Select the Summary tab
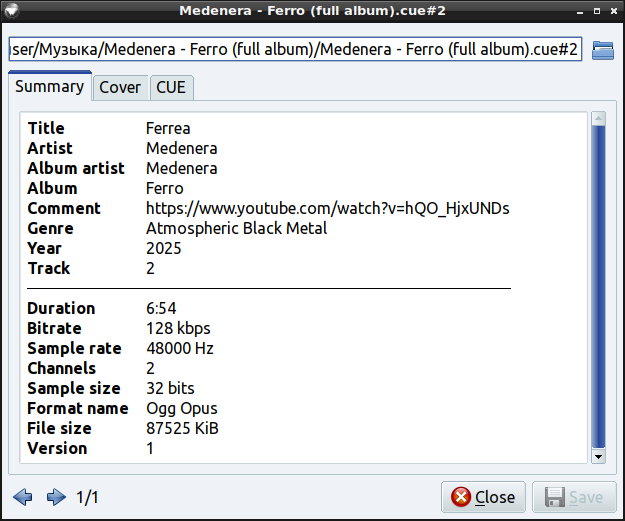625x521 pixels. tap(49, 87)
